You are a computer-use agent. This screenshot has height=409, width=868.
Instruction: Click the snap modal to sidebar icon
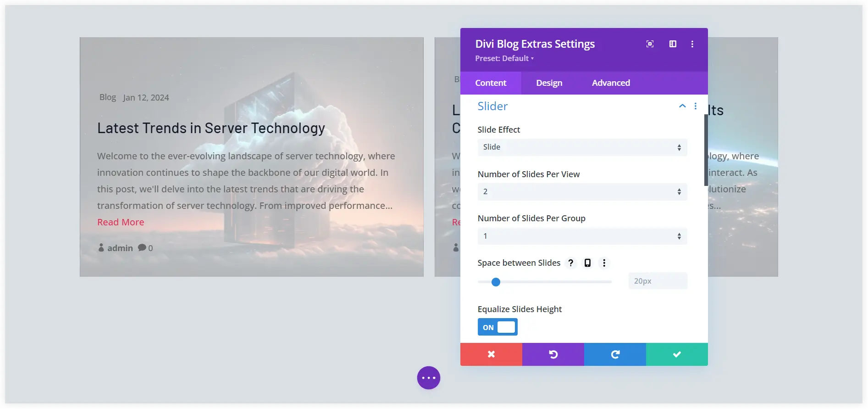673,44
